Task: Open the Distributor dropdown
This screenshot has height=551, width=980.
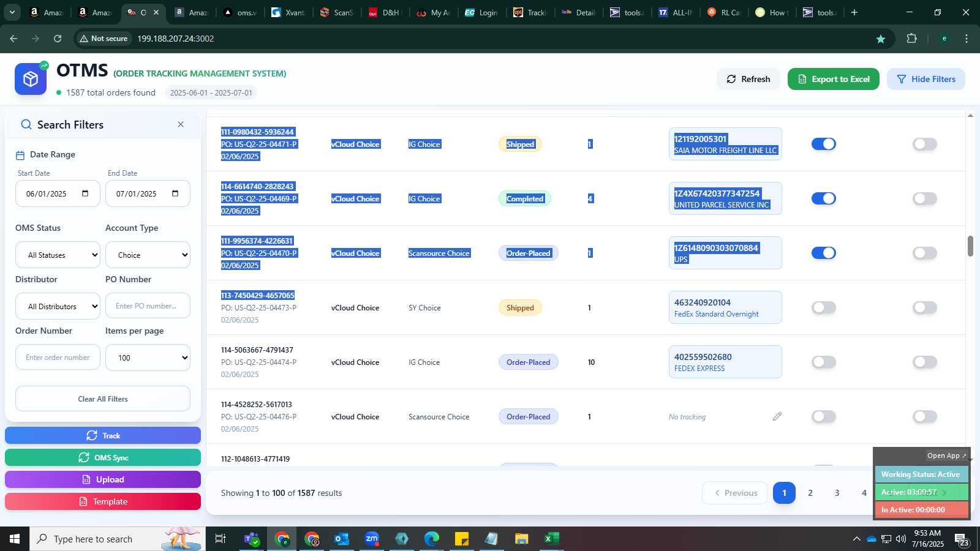Action: click(x=58, y=306)
